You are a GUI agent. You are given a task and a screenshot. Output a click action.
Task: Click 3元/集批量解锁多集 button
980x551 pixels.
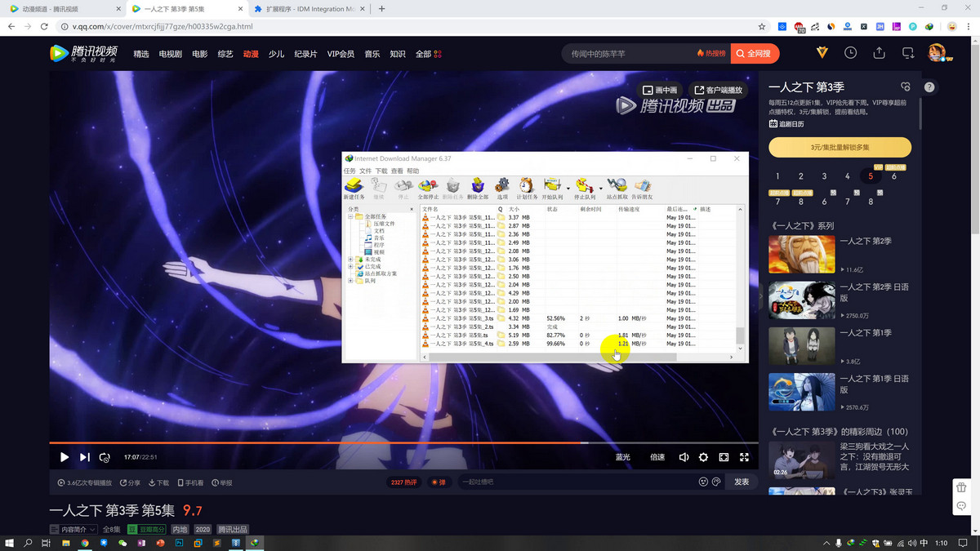tap(840, 148)
